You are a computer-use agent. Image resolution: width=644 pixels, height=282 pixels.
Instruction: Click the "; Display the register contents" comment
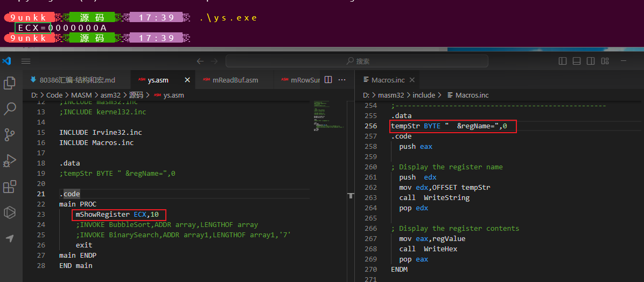(455, 228)
